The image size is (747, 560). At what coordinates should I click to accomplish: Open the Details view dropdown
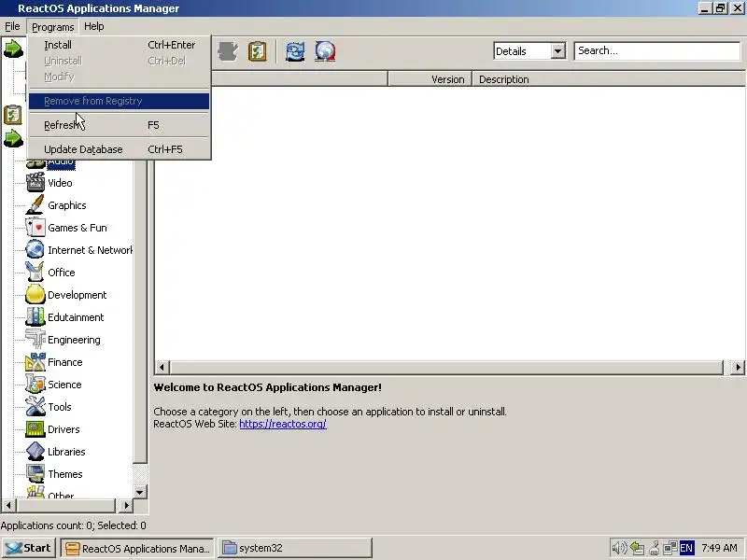pyautogui.click(x=557, y=51)
